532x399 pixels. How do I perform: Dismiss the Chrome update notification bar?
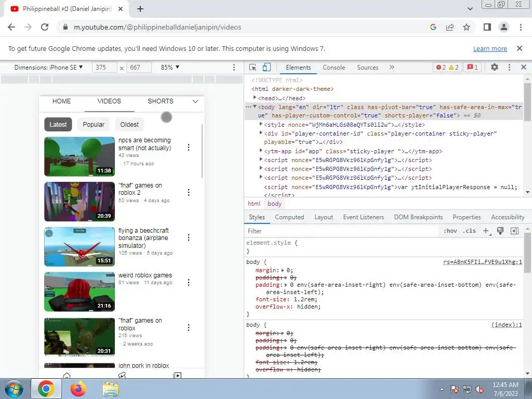point(519,48)
